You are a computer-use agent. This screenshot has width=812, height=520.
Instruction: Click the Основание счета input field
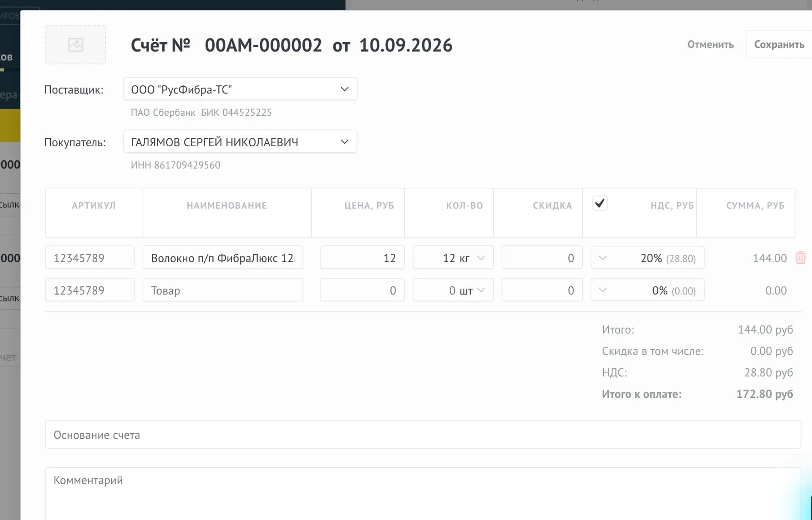[423, 434]
